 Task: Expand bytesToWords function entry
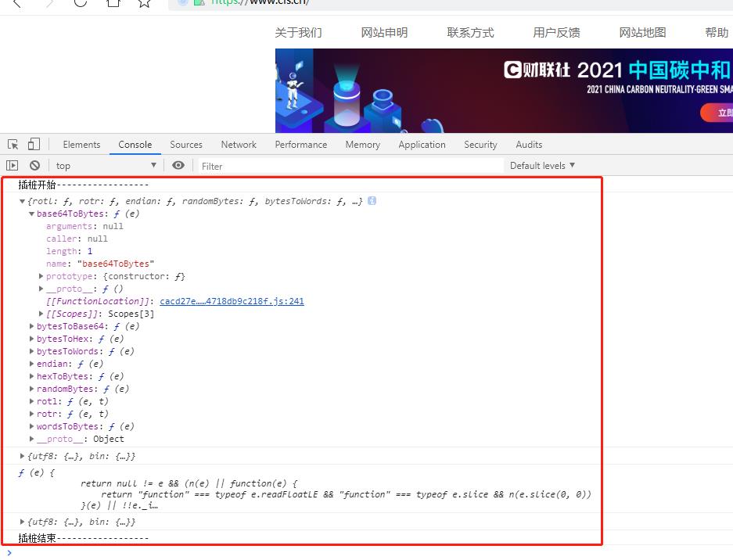31,351
